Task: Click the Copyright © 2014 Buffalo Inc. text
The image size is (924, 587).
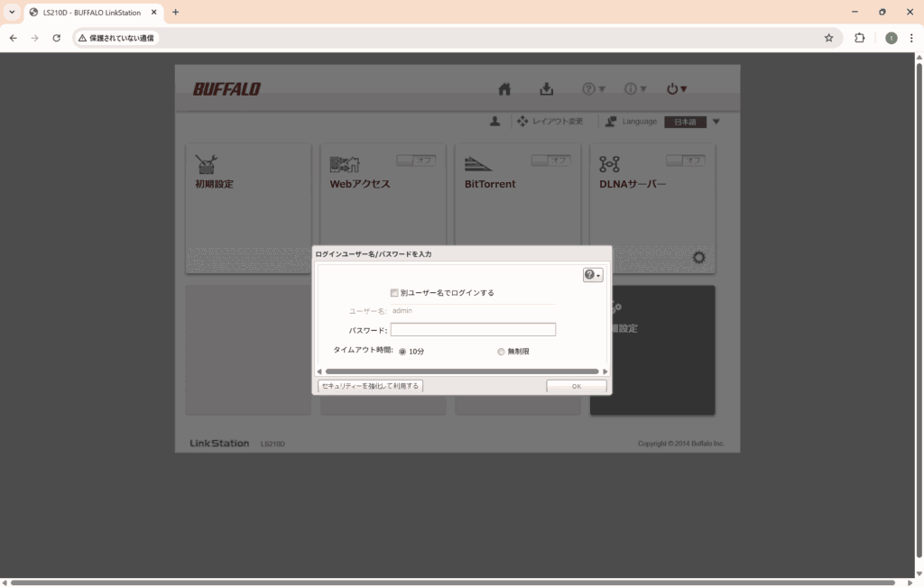Action: (680, 444)
